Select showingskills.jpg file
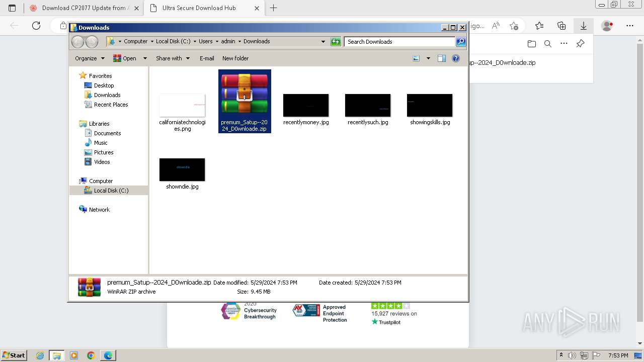This screenshot has height=362, width=644. click(x=430, y=109)
